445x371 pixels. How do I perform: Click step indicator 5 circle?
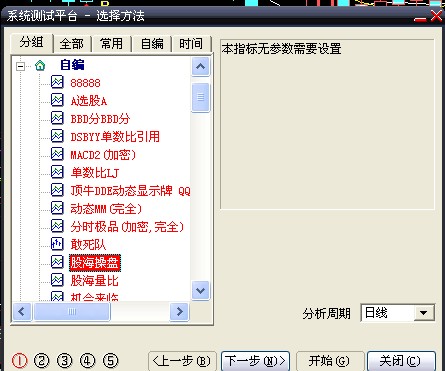click(111, 361)
